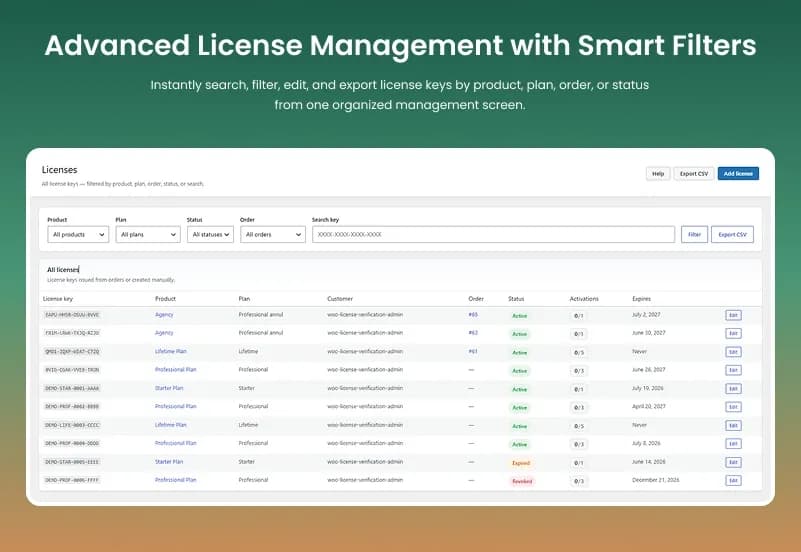The width and height of the screenshot is (801, 552).
Task: Click Active badge in DEMO-STAR-0001-AAAA row
Action: (x=520, y=390)
